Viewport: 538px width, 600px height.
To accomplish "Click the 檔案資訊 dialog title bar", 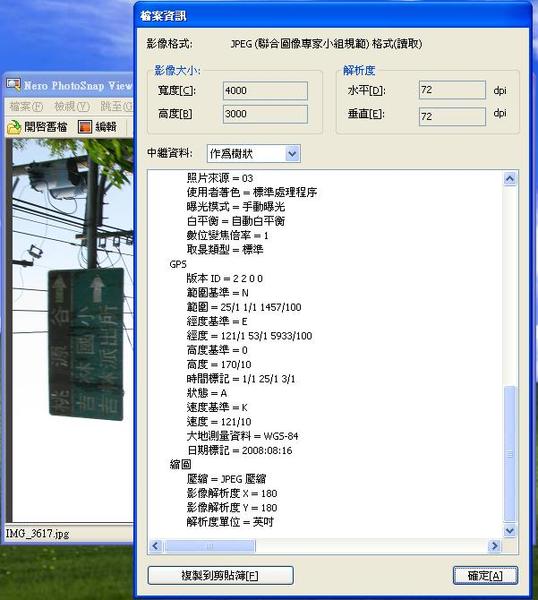I will (x=333, y=16).
